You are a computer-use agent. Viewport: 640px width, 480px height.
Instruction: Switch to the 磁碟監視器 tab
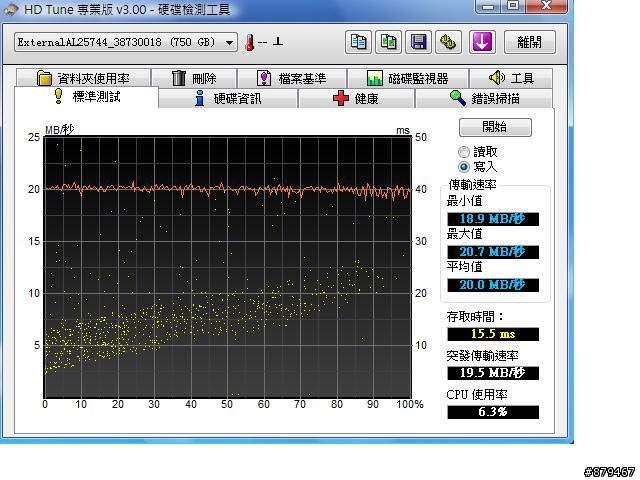406,78
